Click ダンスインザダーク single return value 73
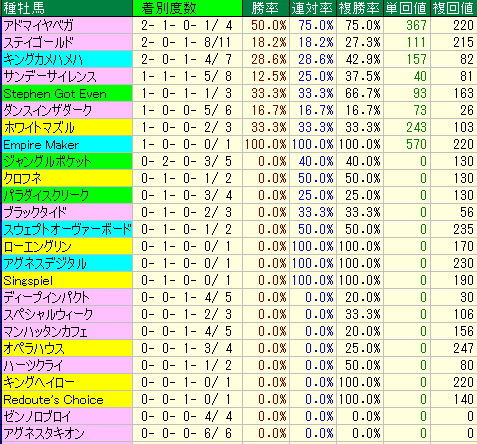 coord(420,110)
